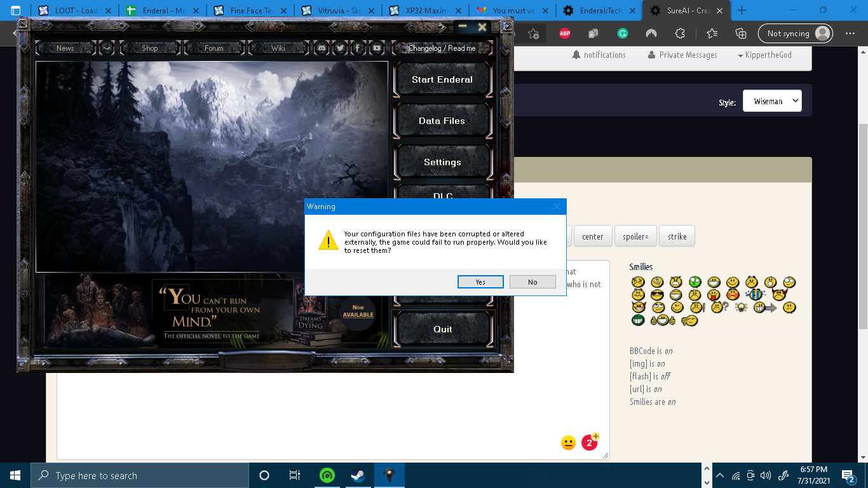Click the Windows taskbar search box
868x488 pixels.
coord(140,475)
